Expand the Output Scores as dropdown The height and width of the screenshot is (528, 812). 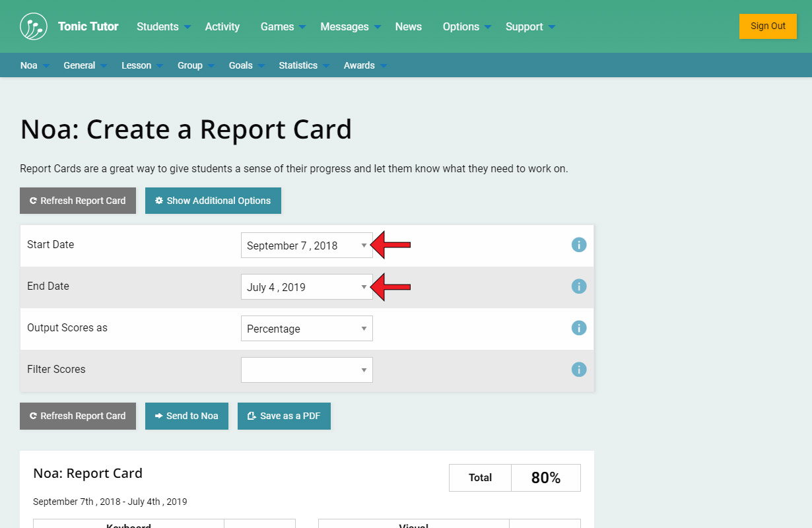[x=306, y=329]
